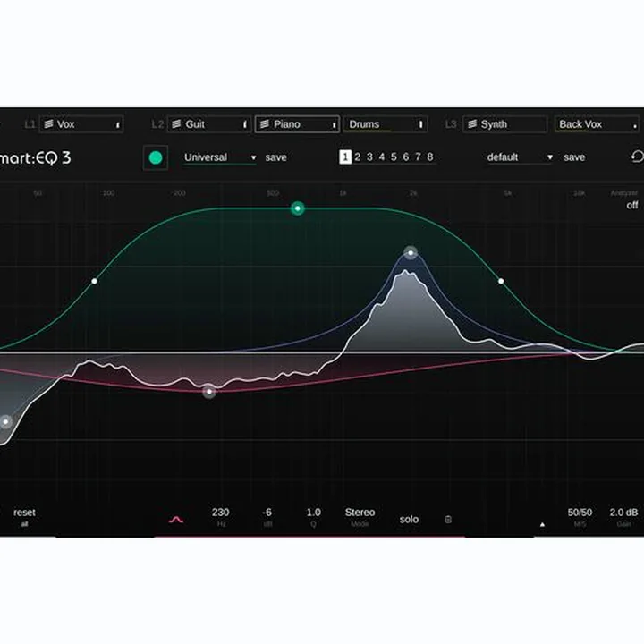Click the layer icon on the Synth track
The width and height of the screenshot is (644, 644).
pyautogui.click(x=472, y=124)
